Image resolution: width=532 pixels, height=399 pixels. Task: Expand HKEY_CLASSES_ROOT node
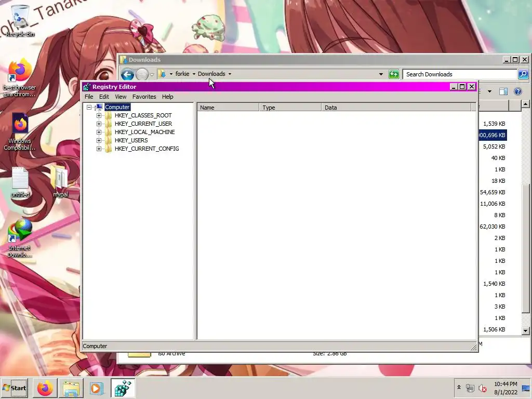click(x=99, y=115)
